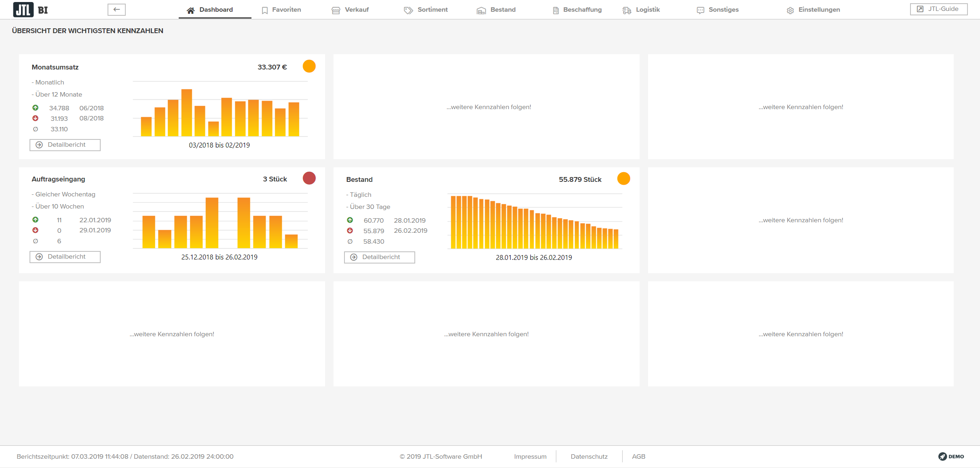This screenshot has height=468, width=980.
Task: Click the Dashboard home icon
Action: click(190, 10)
